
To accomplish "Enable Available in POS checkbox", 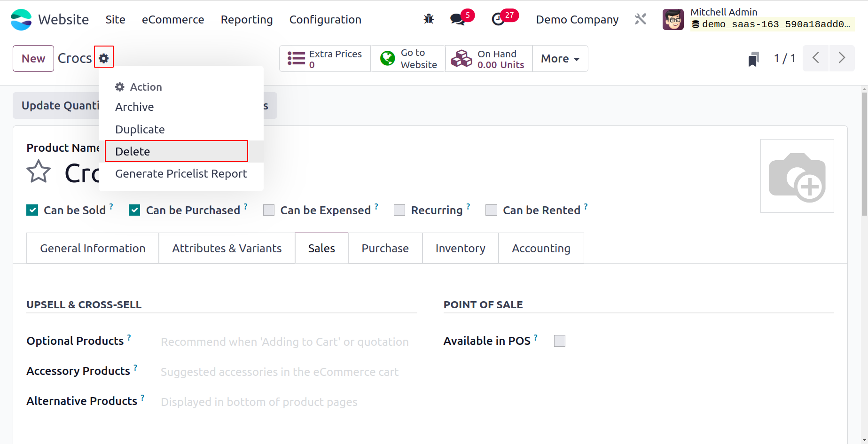I will click(560, 341).
